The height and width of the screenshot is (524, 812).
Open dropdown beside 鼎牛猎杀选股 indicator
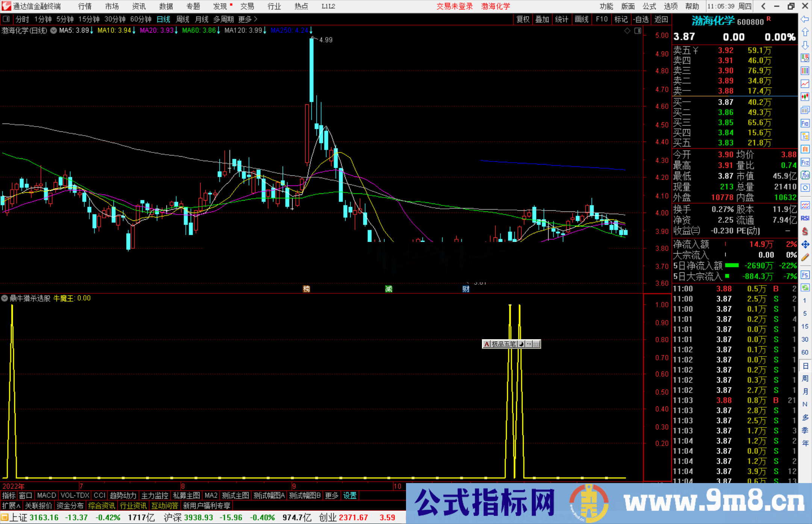click(x=5, y=298)
